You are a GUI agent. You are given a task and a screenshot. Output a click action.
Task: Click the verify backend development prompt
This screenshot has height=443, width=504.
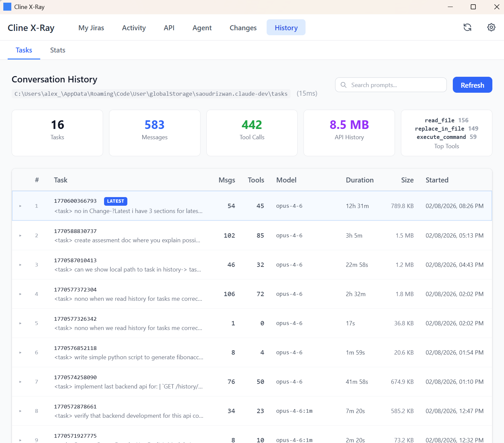pyautogui.click(x=129, y=416)
